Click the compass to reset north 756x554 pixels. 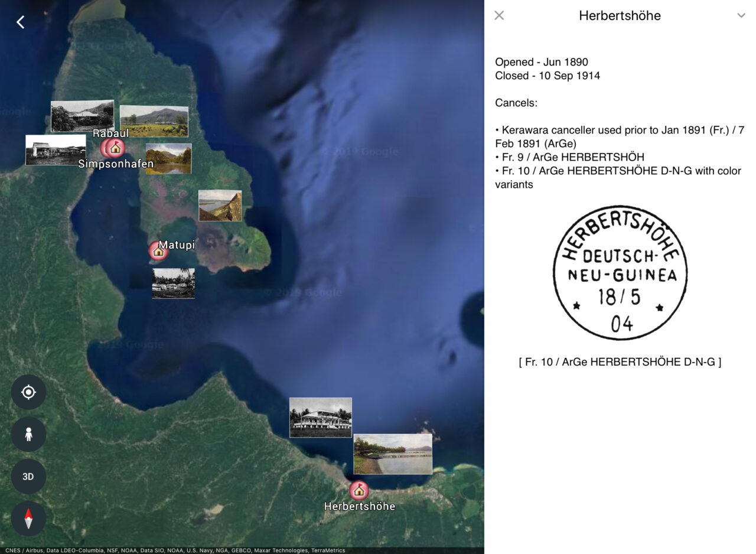click(28, 518)
